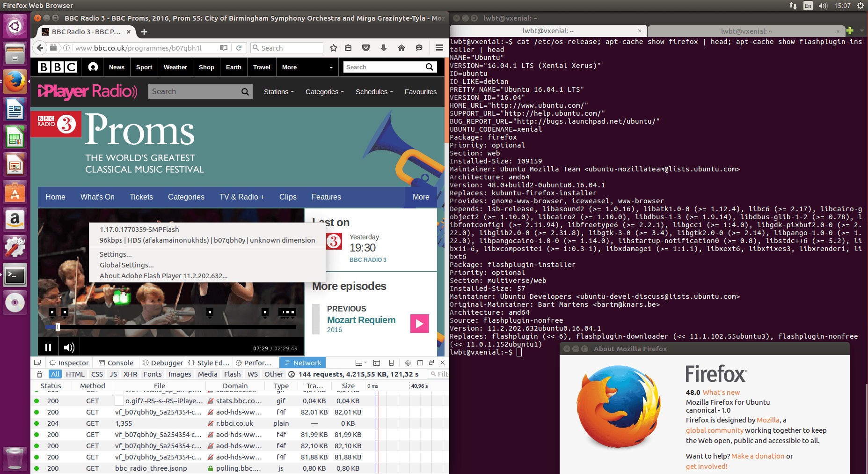Open Mozart Requiem episode link
The height and width of the screenshot is (474, 868).
[x=361, y=320]
